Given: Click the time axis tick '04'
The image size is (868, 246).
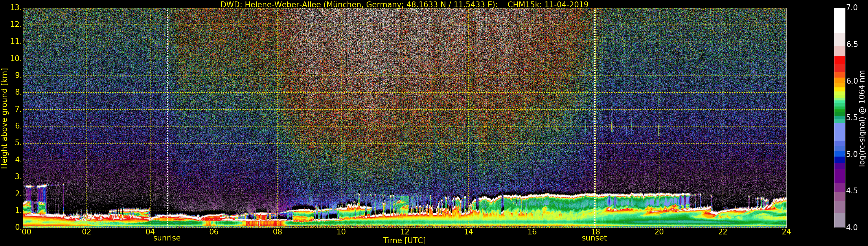Looking at the screenshot, I should (x=150, y=232).
